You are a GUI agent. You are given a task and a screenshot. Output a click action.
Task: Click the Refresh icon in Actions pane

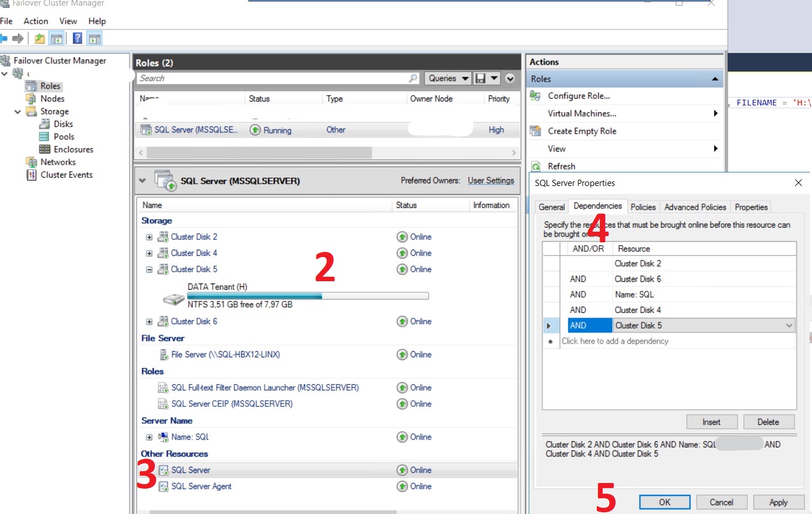pos(536,166)
